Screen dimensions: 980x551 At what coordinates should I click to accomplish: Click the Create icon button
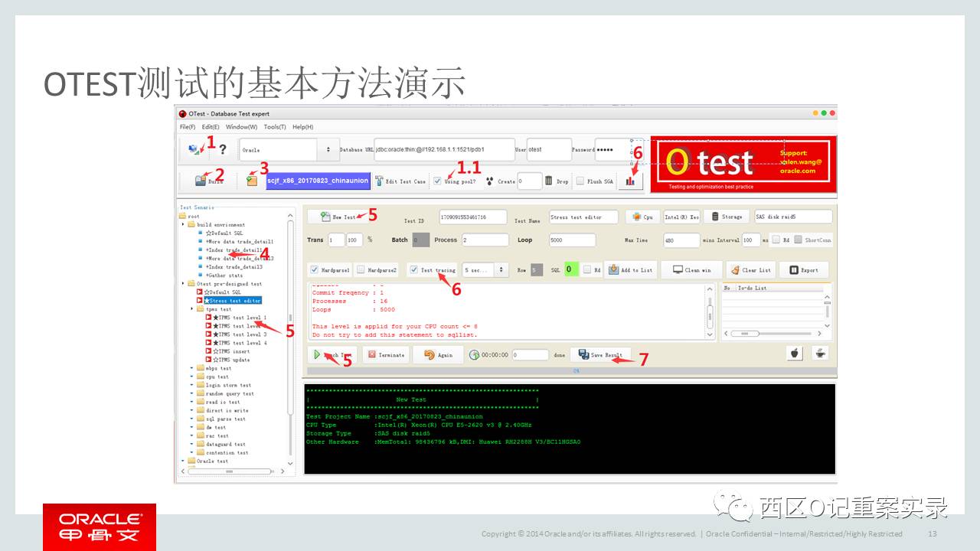coord(490,181)
